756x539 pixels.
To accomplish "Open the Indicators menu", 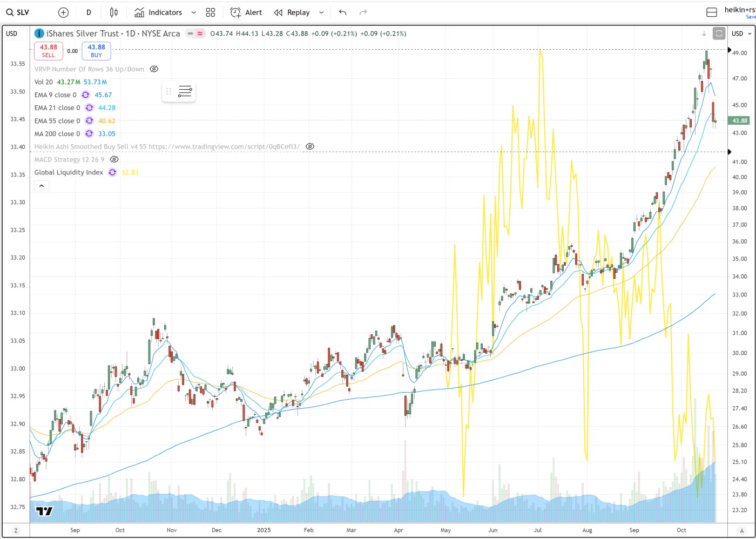I will [x=158, y=12].
